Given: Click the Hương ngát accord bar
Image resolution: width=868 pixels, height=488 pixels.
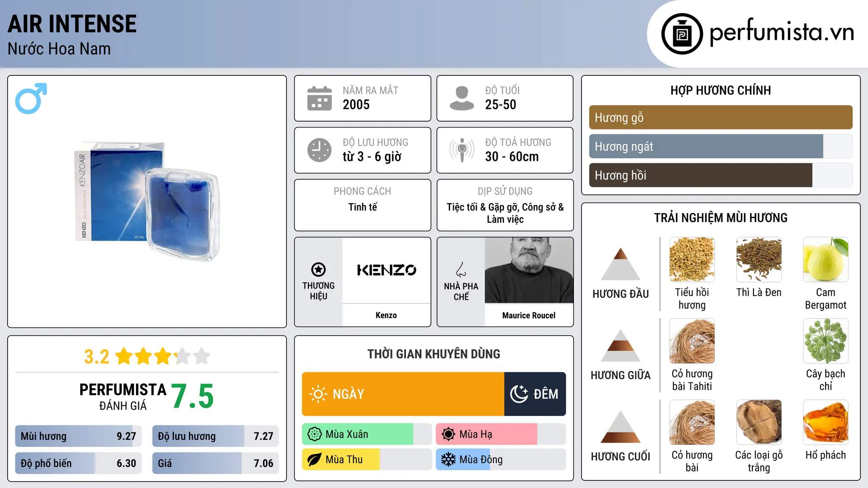Looking at the screenshot, I should [721, 146].
